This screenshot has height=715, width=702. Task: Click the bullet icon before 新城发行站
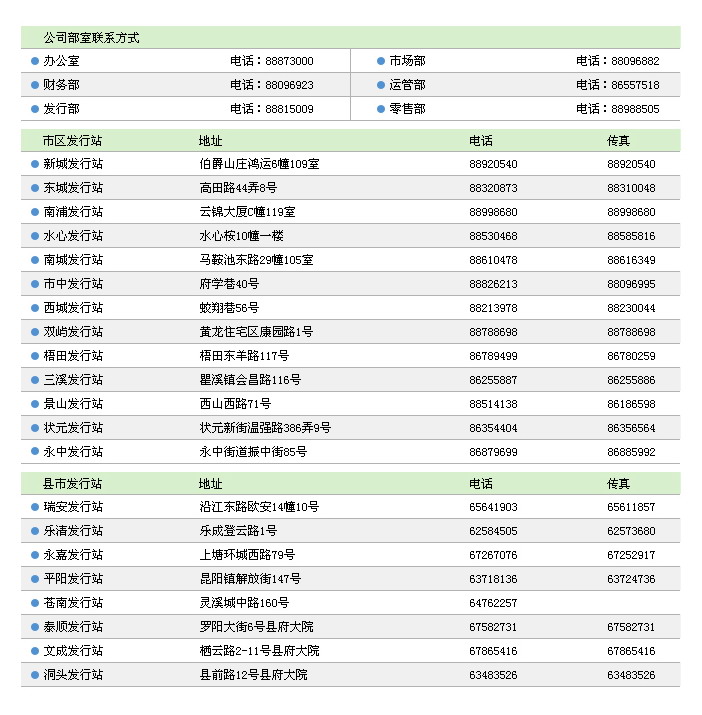pos(35,164)
